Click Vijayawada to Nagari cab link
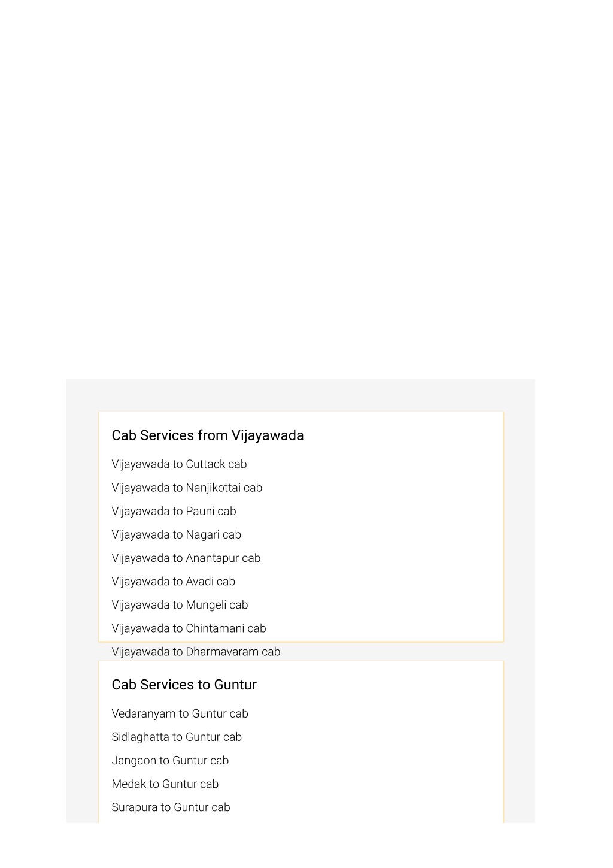Screen dimensions: 613x868 (x=176, y=534)
